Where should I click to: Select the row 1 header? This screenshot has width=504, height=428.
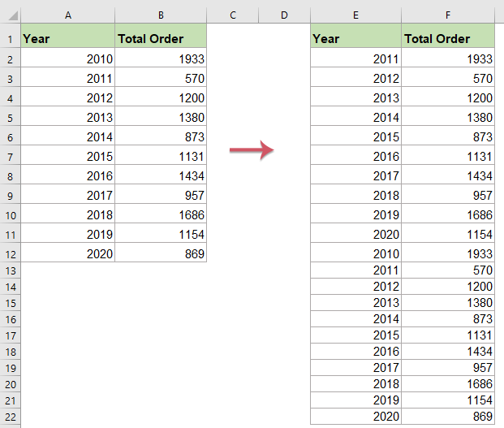click(10, 39)
